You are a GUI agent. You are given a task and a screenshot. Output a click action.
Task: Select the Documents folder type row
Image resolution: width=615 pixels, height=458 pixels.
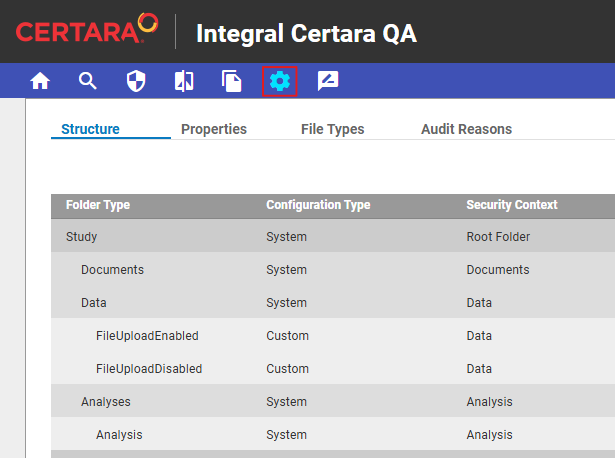[x=333, y=269]
